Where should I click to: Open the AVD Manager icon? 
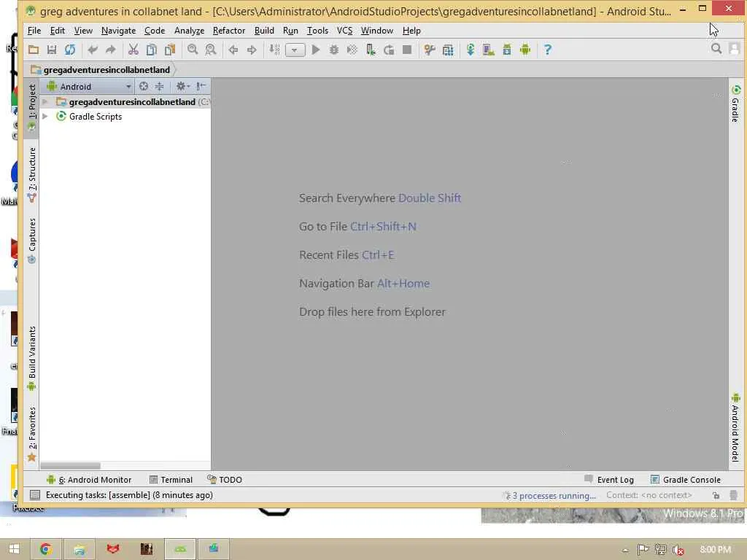point(488,50)
